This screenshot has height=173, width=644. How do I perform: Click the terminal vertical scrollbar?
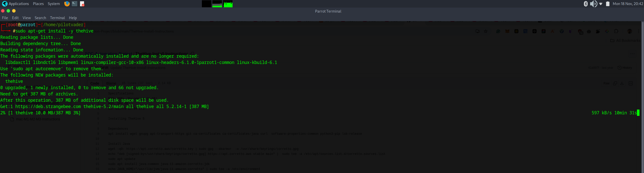642,97
